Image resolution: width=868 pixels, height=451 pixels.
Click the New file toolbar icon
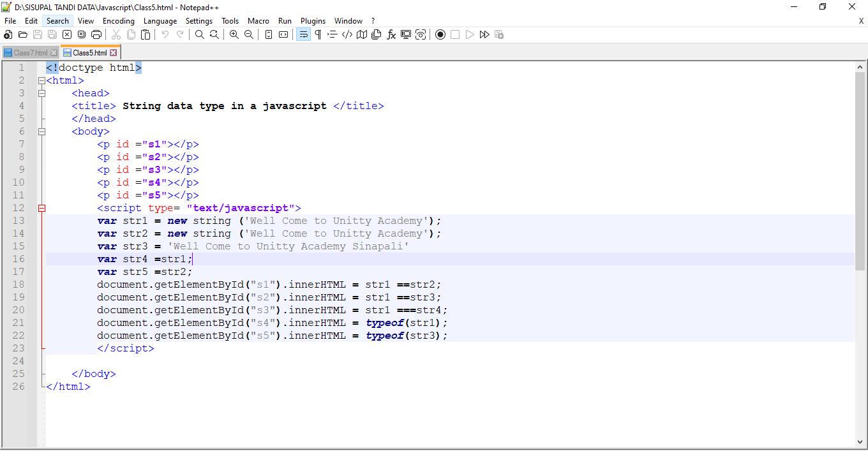pyautogui.click(x=8, y=34)
